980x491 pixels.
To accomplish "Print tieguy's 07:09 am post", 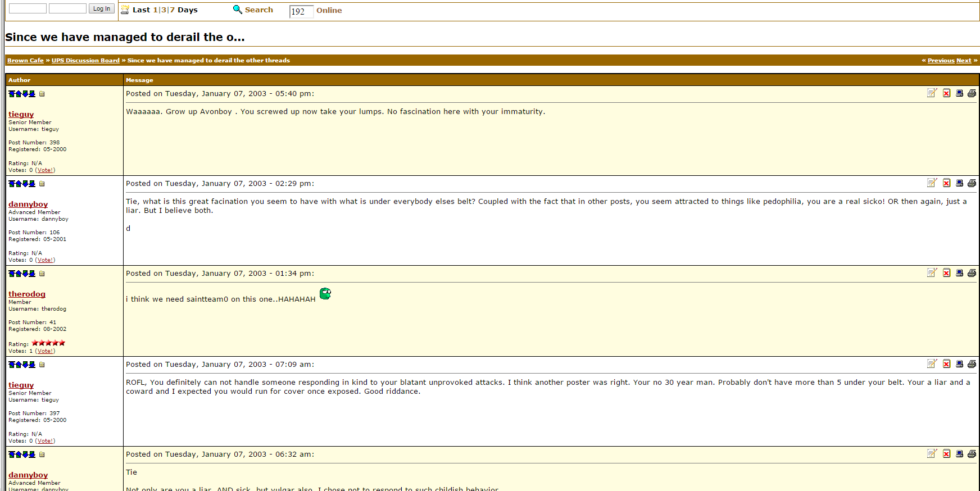I will 972,364.
